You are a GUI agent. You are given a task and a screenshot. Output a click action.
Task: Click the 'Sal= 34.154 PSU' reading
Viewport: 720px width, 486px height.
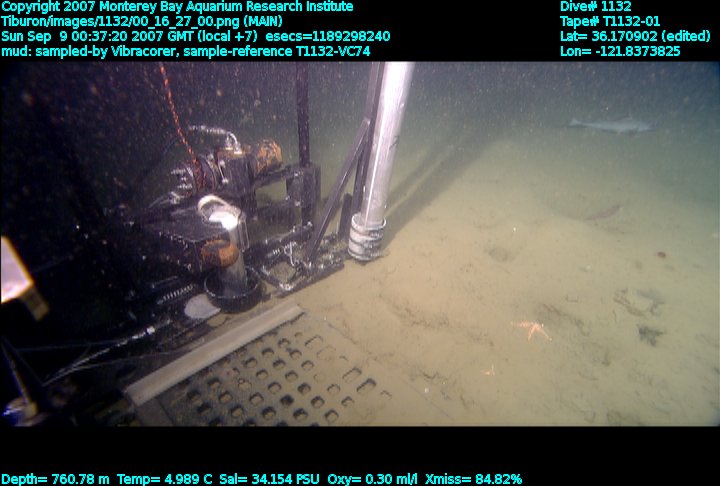click(269, 480)
